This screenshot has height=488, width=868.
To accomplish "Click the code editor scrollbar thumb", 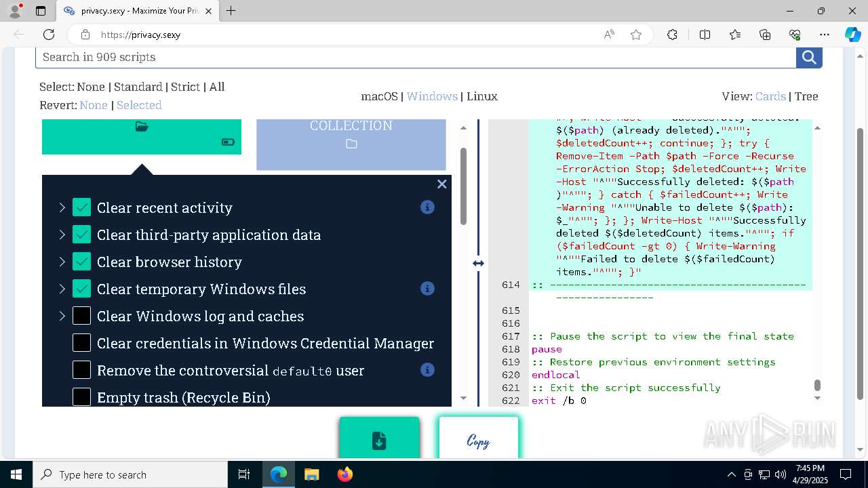I will [x=817, y=385].
